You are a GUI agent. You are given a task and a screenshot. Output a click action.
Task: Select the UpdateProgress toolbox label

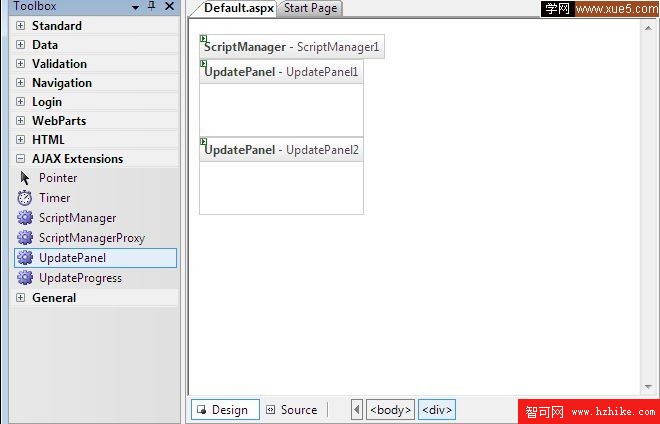click(80, 278)
